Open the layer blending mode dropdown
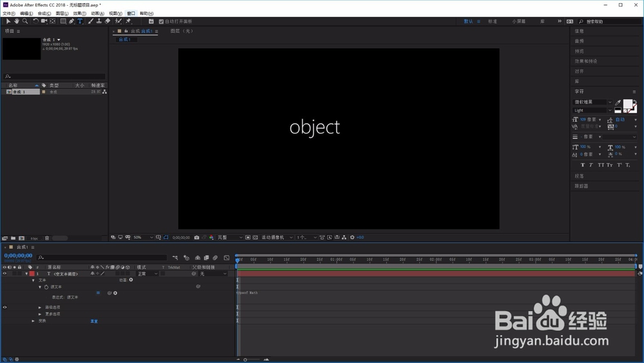644x363 pixels. [x=147, y=273]
